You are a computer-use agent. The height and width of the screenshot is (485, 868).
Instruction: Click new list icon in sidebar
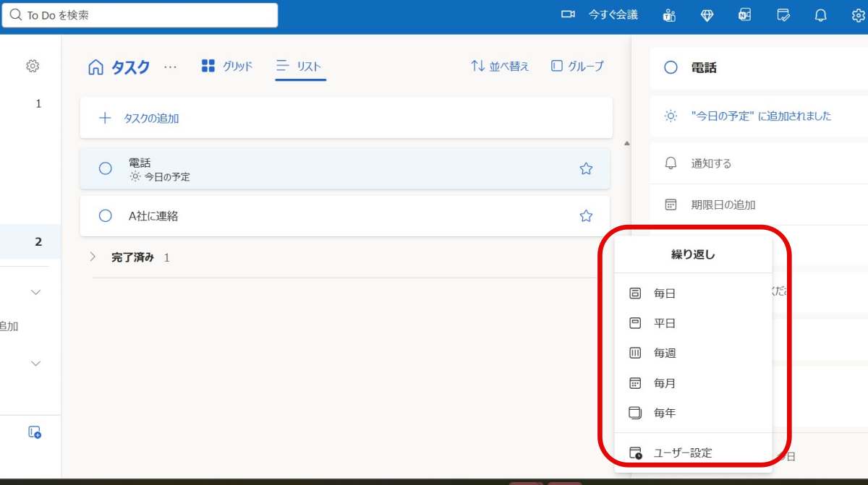pyautogui.click(x=34, y=432)
